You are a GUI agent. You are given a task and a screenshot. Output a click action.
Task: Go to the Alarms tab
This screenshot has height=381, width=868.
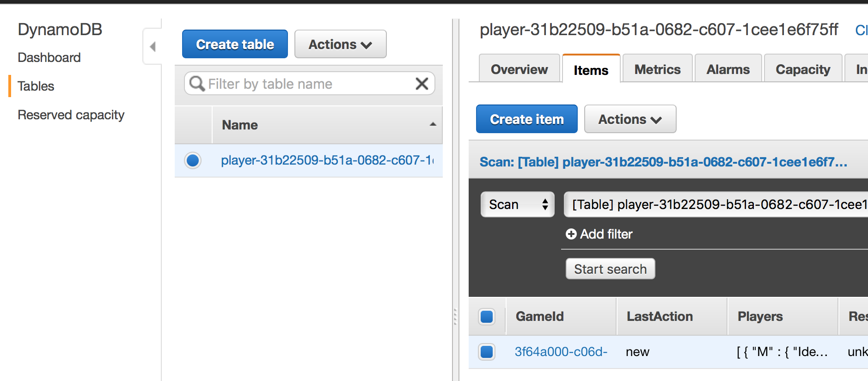click(x=728, y=69)
